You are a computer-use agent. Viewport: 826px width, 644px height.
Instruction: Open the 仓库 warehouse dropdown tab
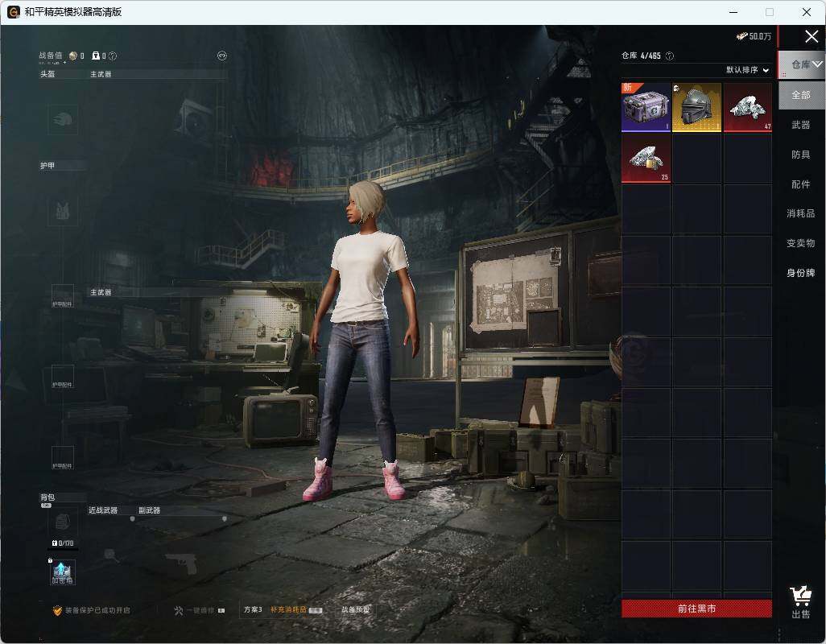tap(801, 64)
